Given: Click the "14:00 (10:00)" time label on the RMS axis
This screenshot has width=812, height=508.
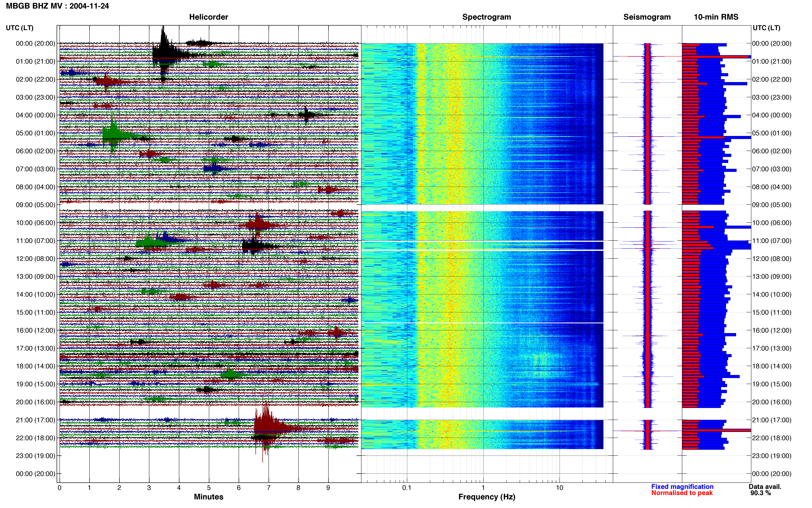Looking at the screenshot, I should 772,294.
